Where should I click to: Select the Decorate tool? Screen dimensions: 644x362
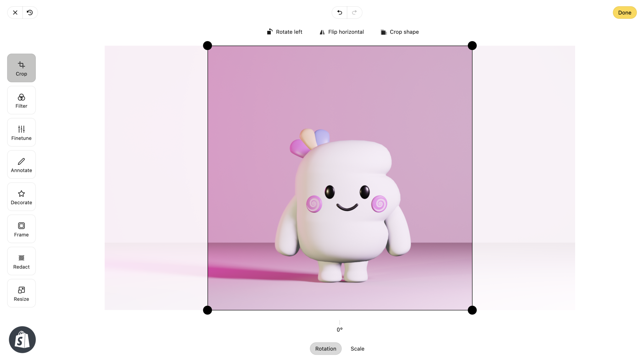coord(21,196)
